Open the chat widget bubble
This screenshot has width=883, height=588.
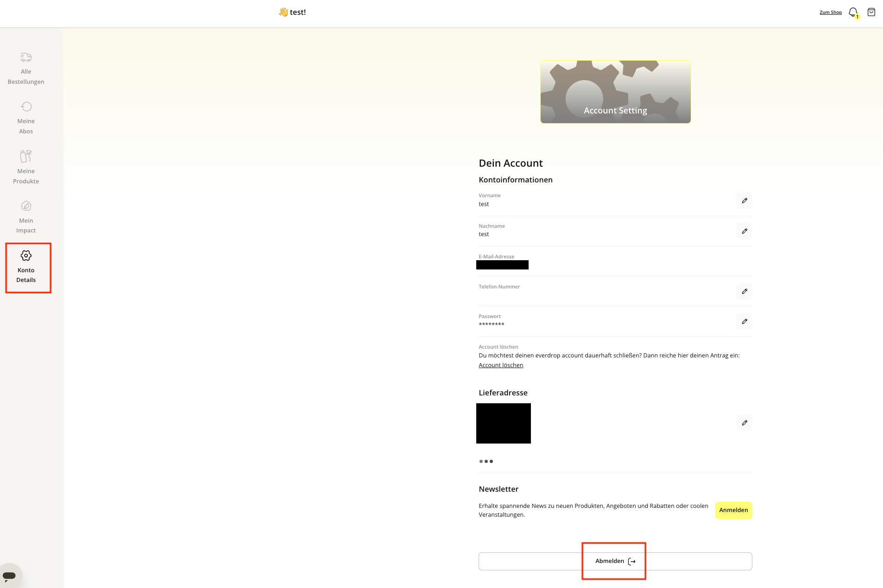[9, 575]
